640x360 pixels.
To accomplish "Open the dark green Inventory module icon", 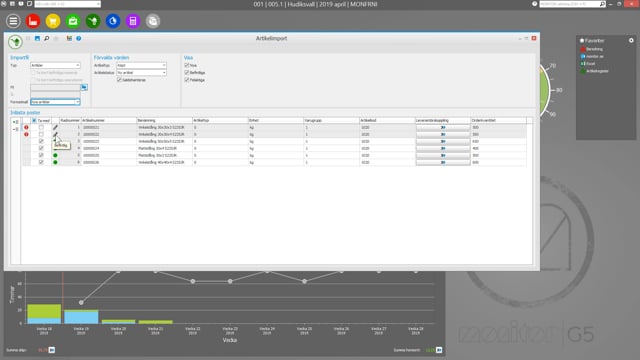I will (x=93, y=21).
